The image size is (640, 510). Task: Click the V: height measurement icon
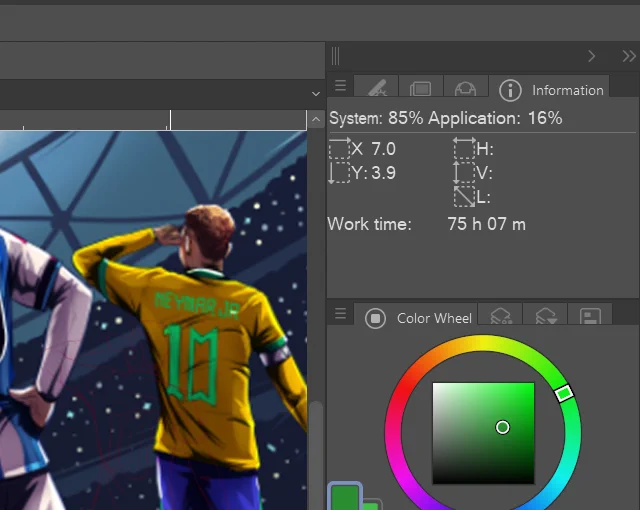464,172
